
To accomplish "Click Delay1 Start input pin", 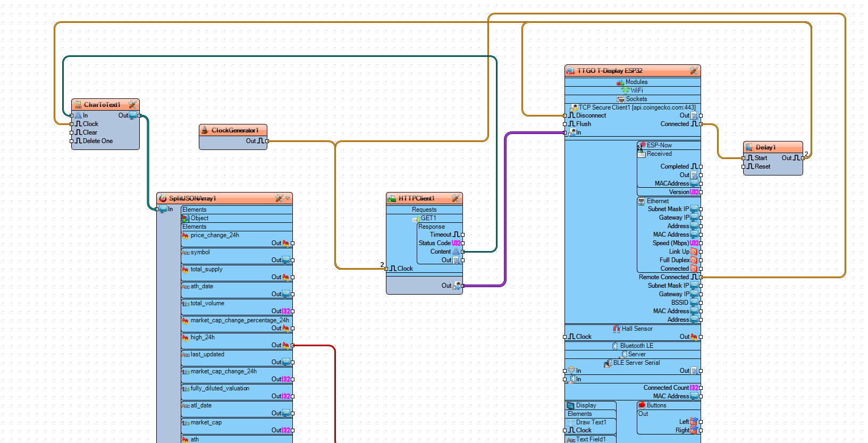I will coord(743,158).
